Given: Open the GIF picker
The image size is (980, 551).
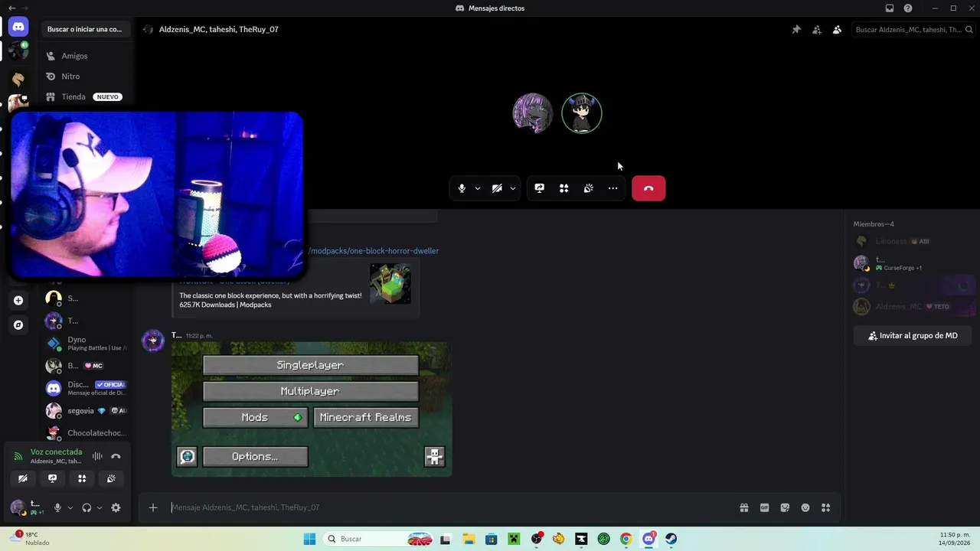Looking at the screenshot, I should 764,507.
